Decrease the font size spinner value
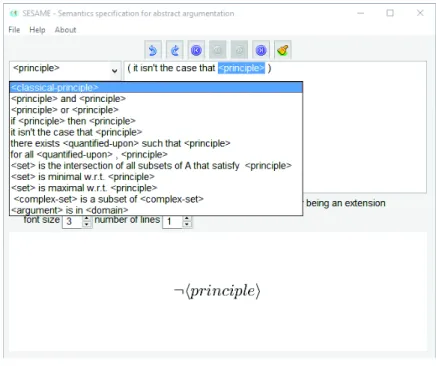Screen dimensions: 436x366 pyautogui.click(x=87, y=224)
